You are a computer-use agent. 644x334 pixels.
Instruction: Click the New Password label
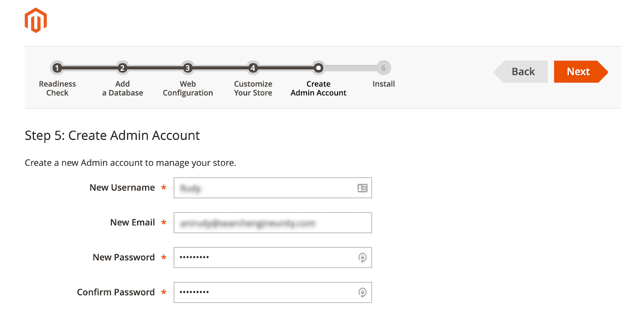(x=124, y=257)
